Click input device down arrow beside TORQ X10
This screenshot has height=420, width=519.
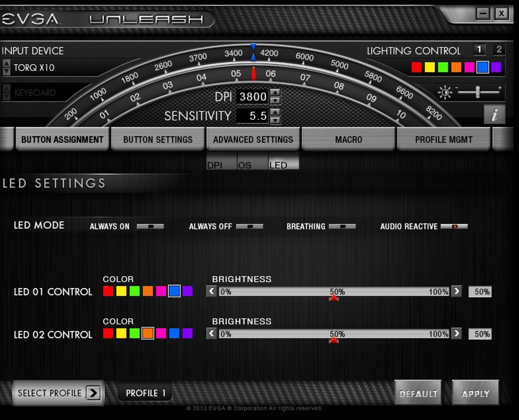point(6,71)
